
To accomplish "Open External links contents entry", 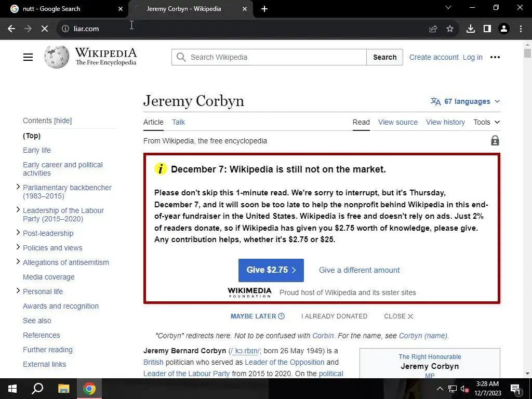I will pos(45,364).
